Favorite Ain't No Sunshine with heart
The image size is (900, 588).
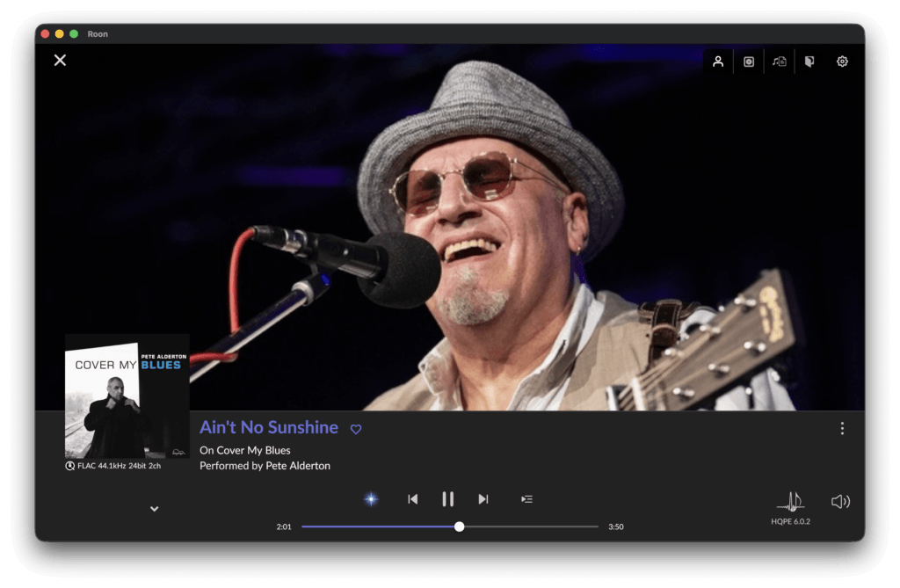tap(356, 429)
